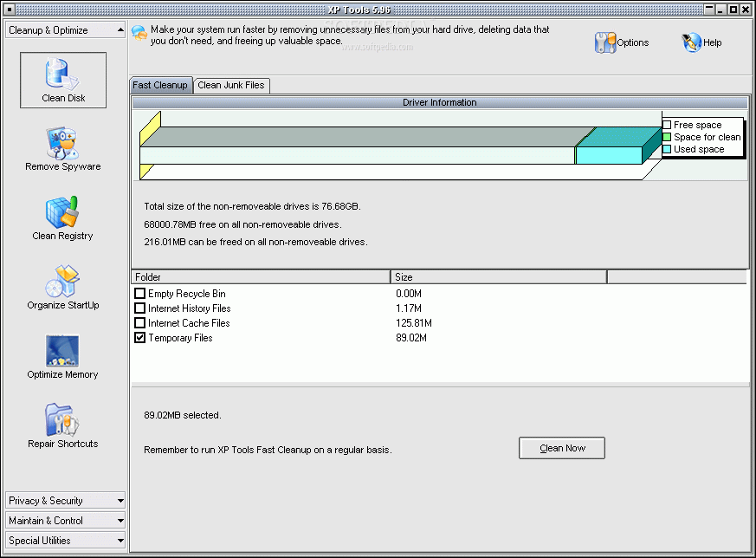The width and height of the screenshot is (756, 558).
Task: Sort list by Size column header
Action: tap(499, 276)
